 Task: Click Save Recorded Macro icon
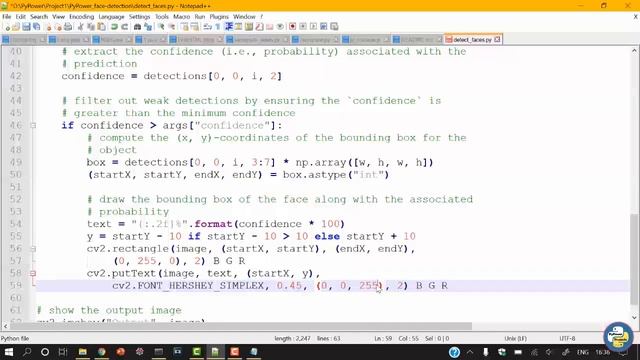click(x=334, y=27)
